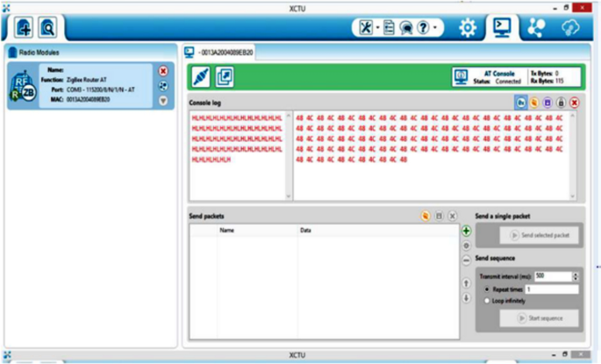This screenshot has height=364, width=601.
Task: Click the Tx Bytes counter
Action: click(545, 73)
